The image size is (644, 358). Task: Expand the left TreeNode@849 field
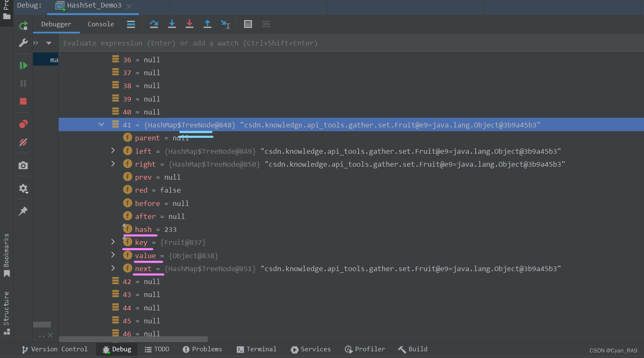click(113, 150)
